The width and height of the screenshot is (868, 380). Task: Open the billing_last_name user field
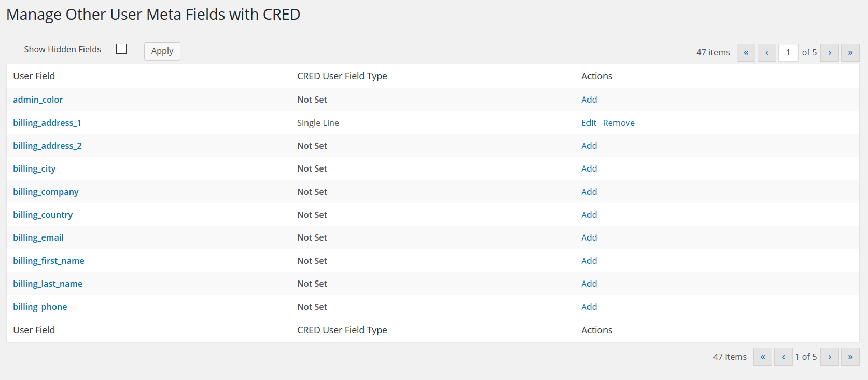tap(48, 284)
